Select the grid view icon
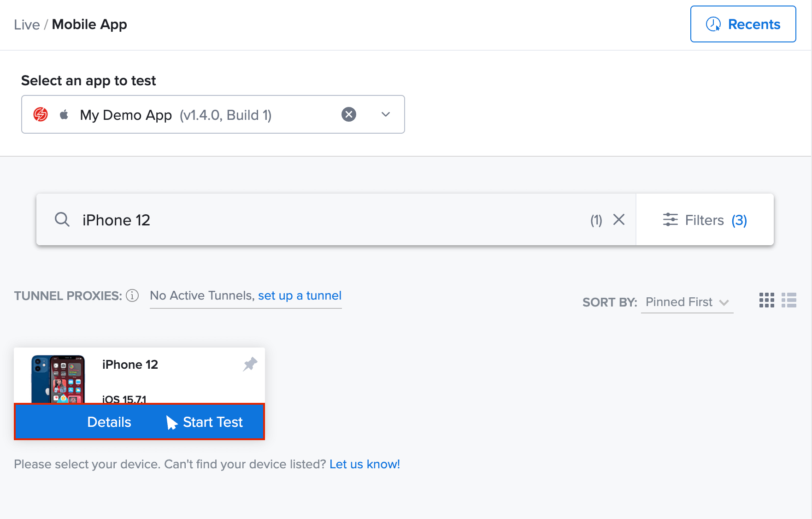Image resolution: width=812 pixels, height=519 pixels. pyautogui.click(x=766, y=301)
